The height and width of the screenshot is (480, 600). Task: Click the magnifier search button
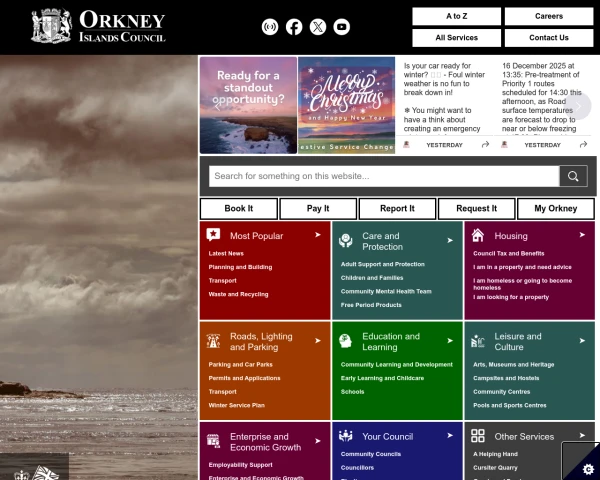573,176
